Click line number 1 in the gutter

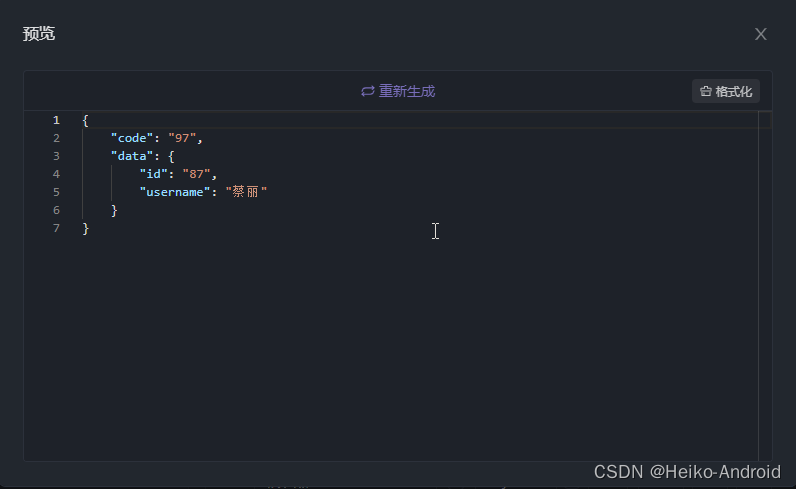[x=56, y=120]
